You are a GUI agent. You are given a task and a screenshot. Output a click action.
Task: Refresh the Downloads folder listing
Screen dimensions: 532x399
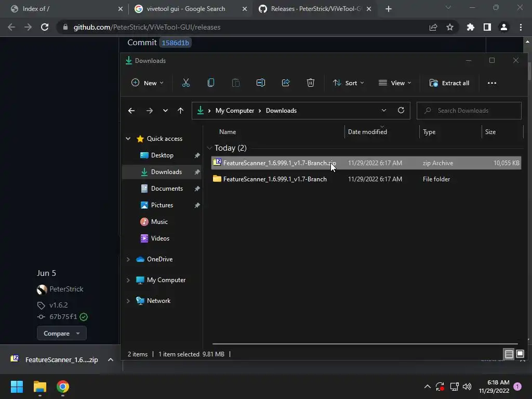401,110
